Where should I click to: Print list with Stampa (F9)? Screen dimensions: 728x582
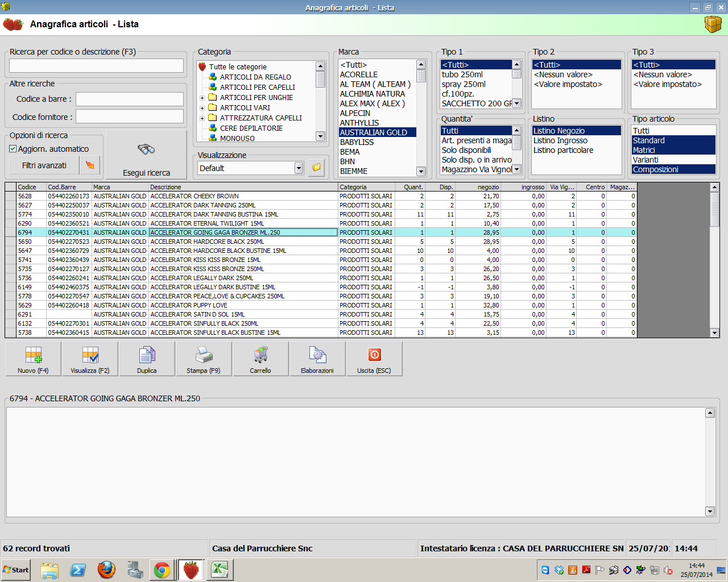[x=204, y=359]
